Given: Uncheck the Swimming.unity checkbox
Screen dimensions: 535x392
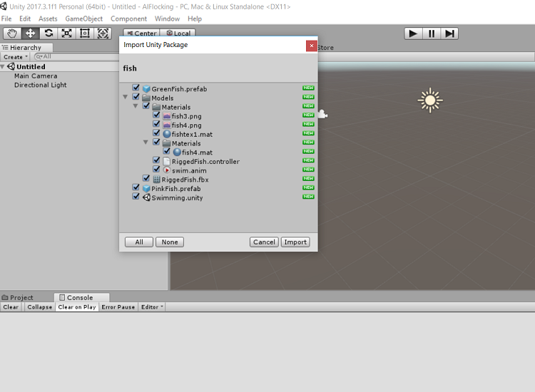Looking at the screenshot, I should point(136,196).
